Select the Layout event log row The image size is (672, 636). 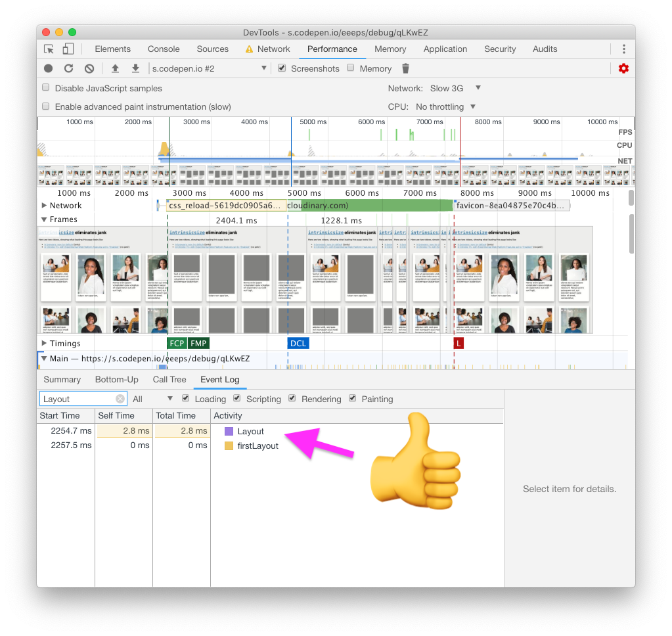pyautogui.click(x=250, y=432)
